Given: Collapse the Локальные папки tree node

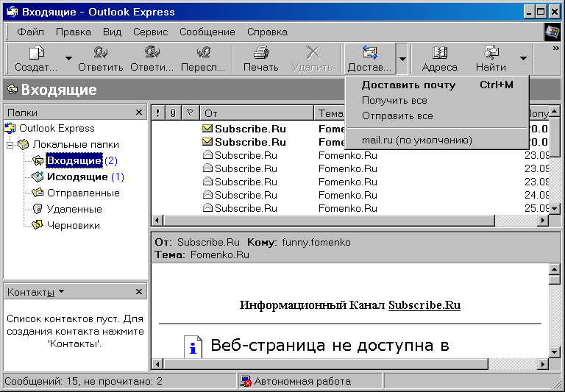Looking at the screenshot, I should 10,145.
